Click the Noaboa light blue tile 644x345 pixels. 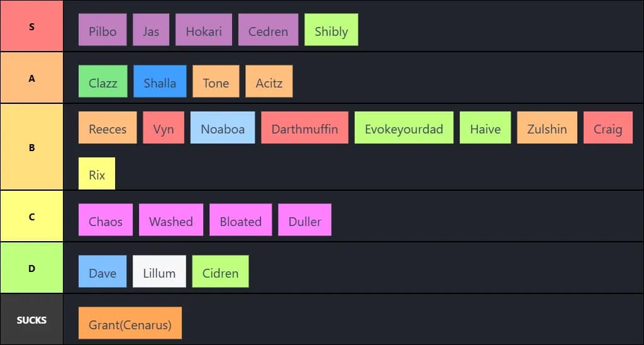(223, 128)
